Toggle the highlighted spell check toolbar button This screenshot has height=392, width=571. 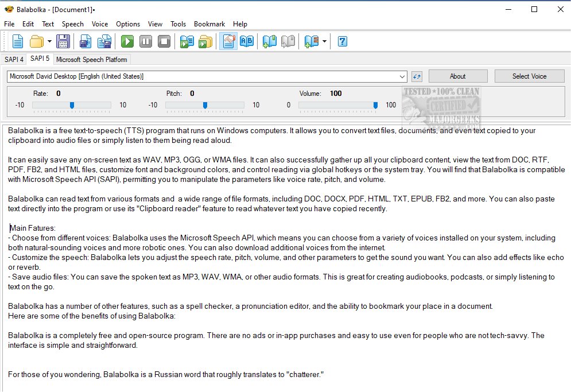(228, 41)
